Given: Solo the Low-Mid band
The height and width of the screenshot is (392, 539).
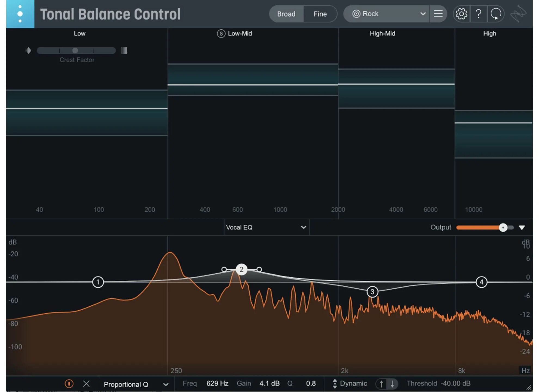Looking at the screenshot, I should 221,33.
